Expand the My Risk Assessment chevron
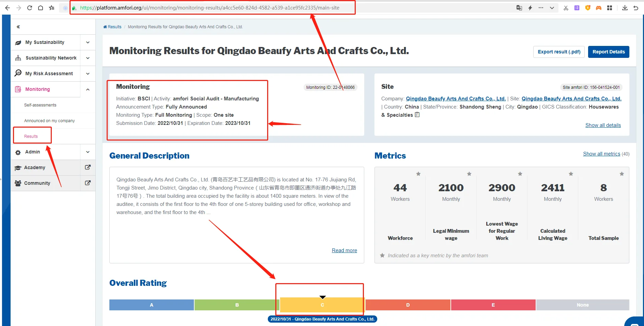This screenshot has width=644, height=326. click(88, 74)
